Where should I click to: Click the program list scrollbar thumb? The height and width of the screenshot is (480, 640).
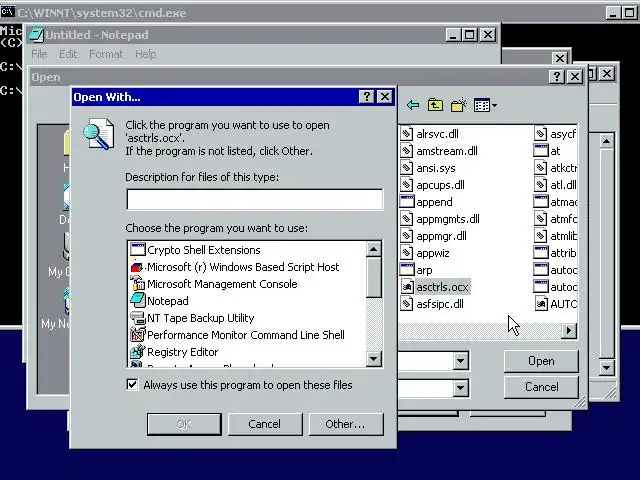pyautogui.click(x=373, y=277)
